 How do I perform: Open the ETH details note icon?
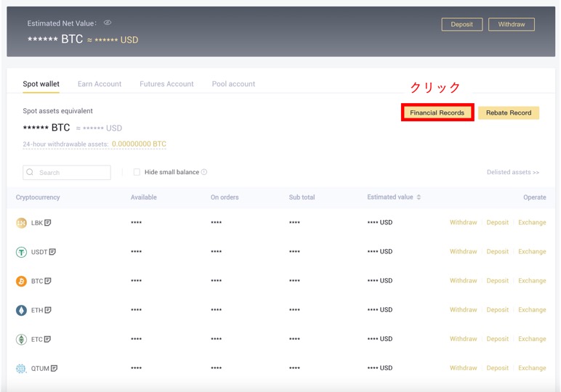tap(47, 310)
